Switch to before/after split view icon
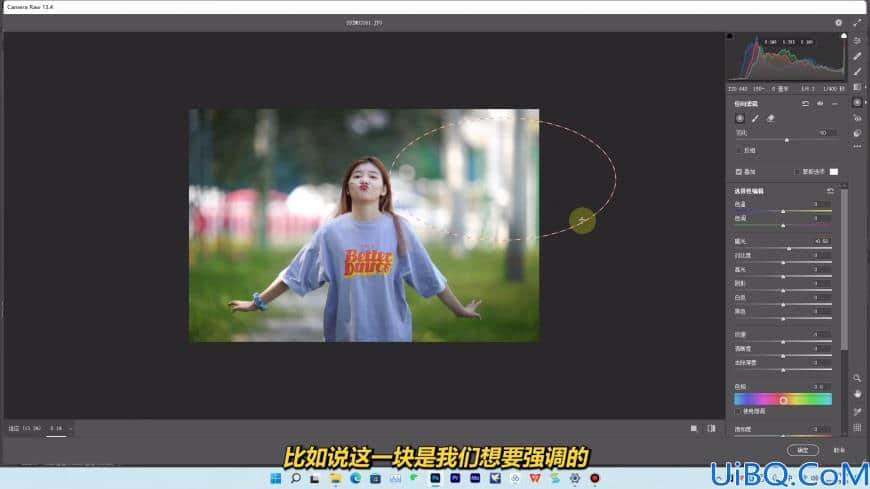870x489 pixels. 711,428
